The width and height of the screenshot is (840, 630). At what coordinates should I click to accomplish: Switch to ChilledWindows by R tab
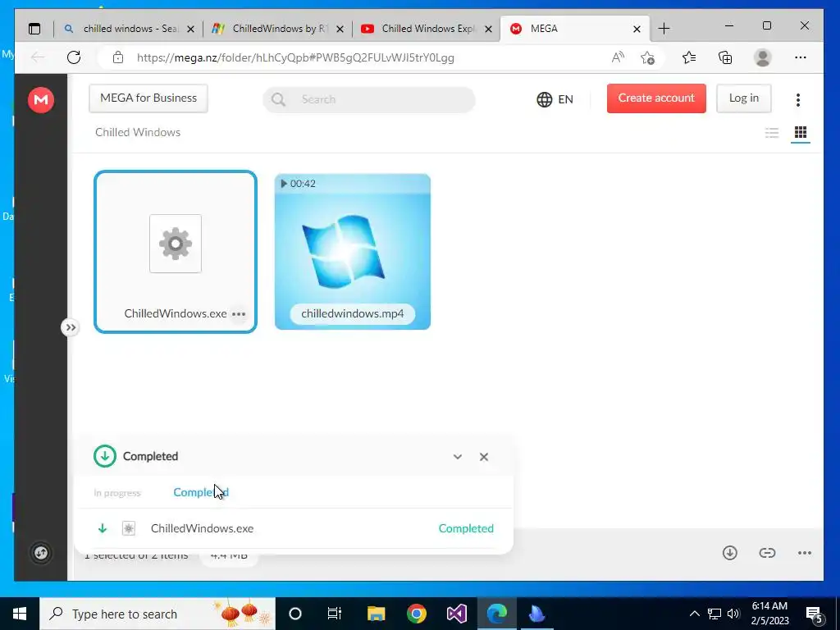277,29
